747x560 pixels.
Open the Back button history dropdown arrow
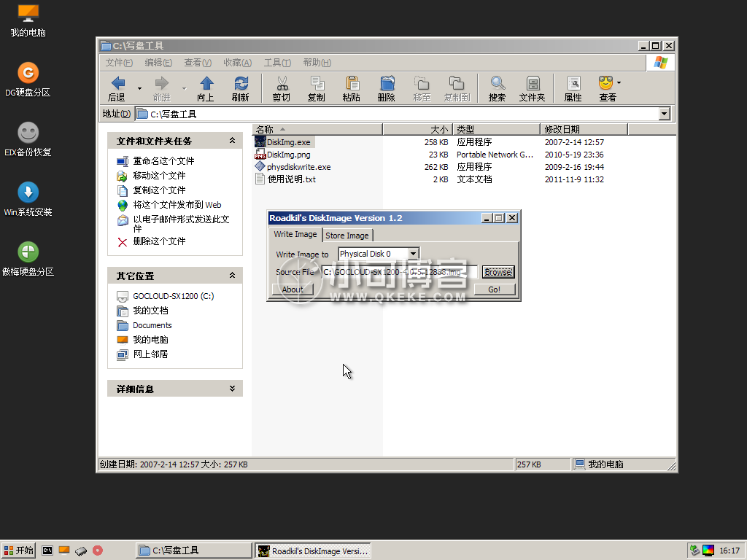coord(139,88)
